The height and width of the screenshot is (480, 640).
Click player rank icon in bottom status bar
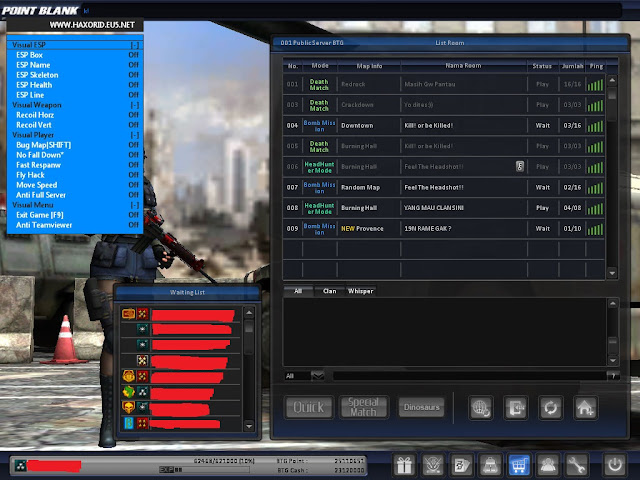[20, 465]
